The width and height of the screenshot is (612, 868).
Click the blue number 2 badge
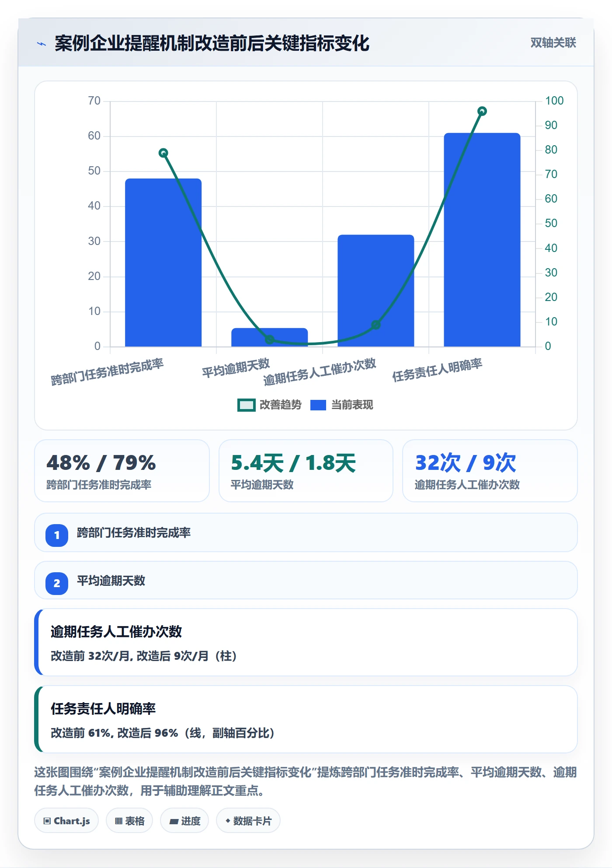(57, 583)
